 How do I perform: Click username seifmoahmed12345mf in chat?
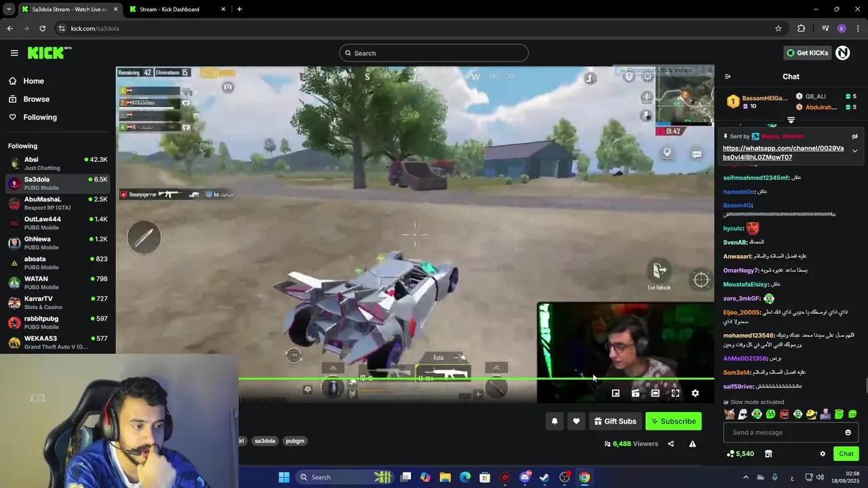pos(756,178)
